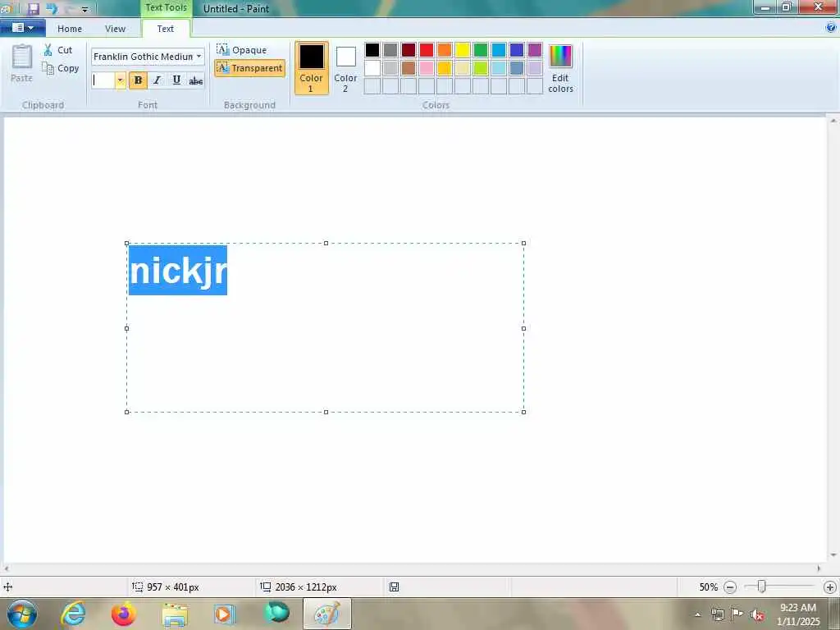Pick the rose pink color swatch
The height and width of the screenshot is (630, 840).
tap(427, 68)
